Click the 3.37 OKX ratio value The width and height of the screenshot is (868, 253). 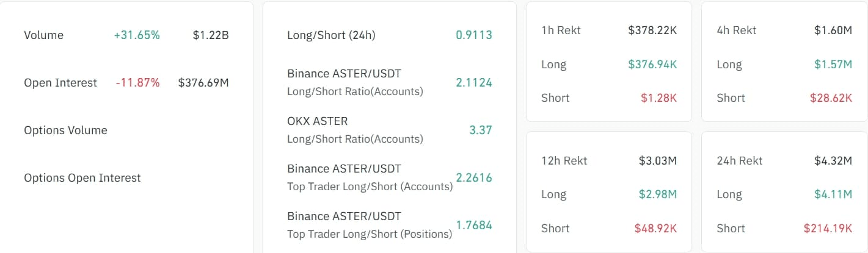click(x=481, y=130)
